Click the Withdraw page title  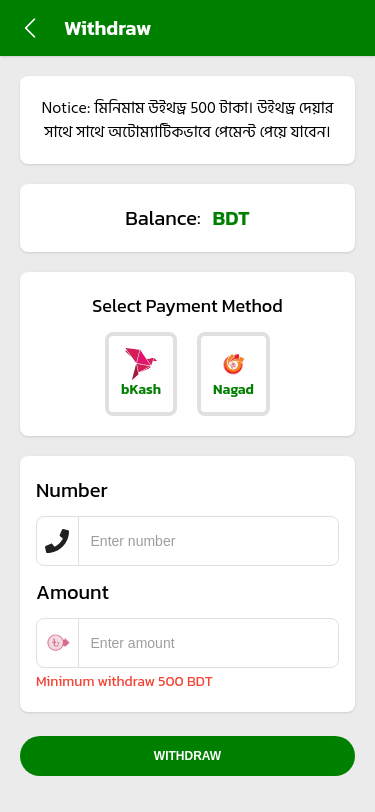tap(108, 28)
